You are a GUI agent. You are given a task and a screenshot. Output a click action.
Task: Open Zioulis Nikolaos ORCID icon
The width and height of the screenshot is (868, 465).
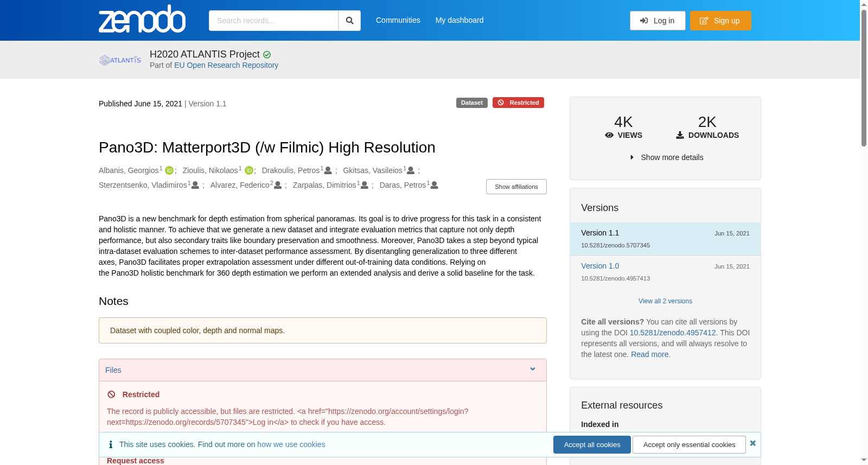249,170
